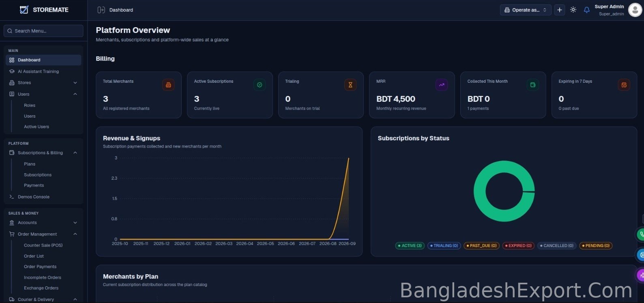This screenshot has width=644, height=303.
Task: Toggle light/dark theme sun icon
Action: pyautogui.click(x=573, y=10)
